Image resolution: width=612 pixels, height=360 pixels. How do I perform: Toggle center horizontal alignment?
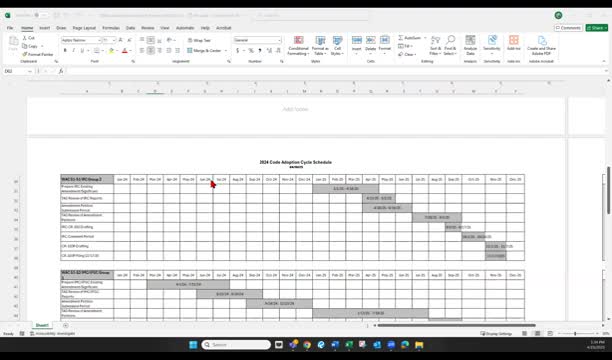tap(151, 51)
